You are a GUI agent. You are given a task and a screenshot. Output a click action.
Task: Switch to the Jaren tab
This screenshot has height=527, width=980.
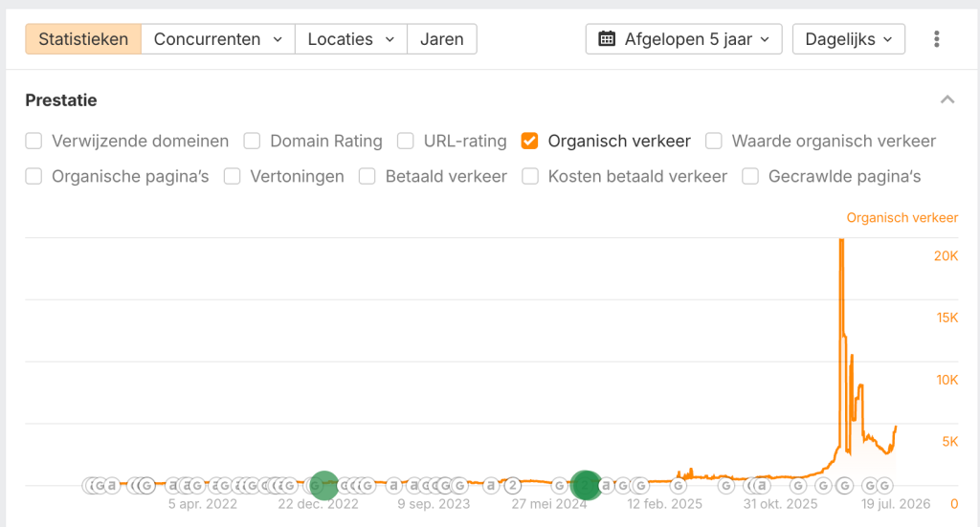pyautogui.click(x=442, y=38)
